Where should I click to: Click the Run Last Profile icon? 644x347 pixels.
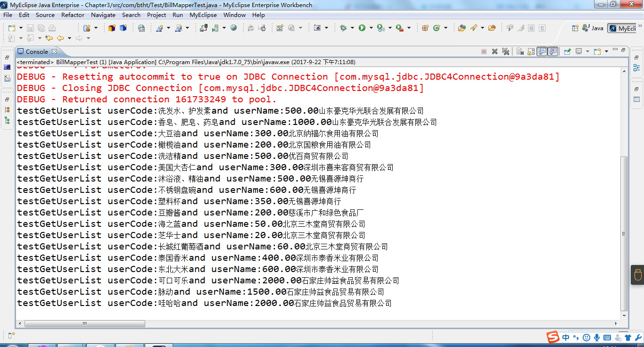tap(381, 28)
